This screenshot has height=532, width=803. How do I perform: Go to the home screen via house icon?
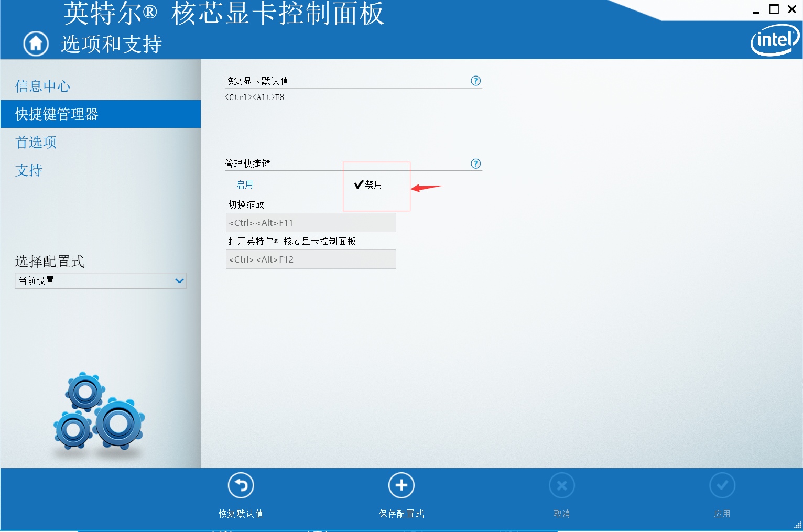36,44
